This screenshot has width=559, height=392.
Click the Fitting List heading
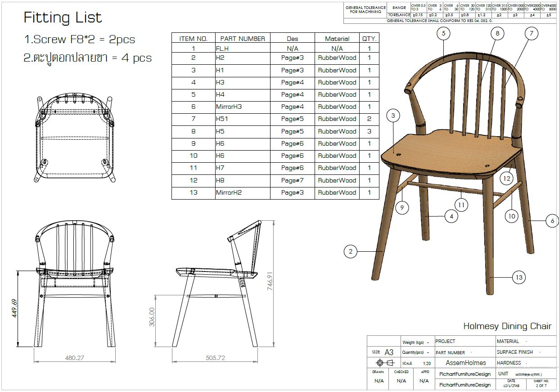pos(63,18)
